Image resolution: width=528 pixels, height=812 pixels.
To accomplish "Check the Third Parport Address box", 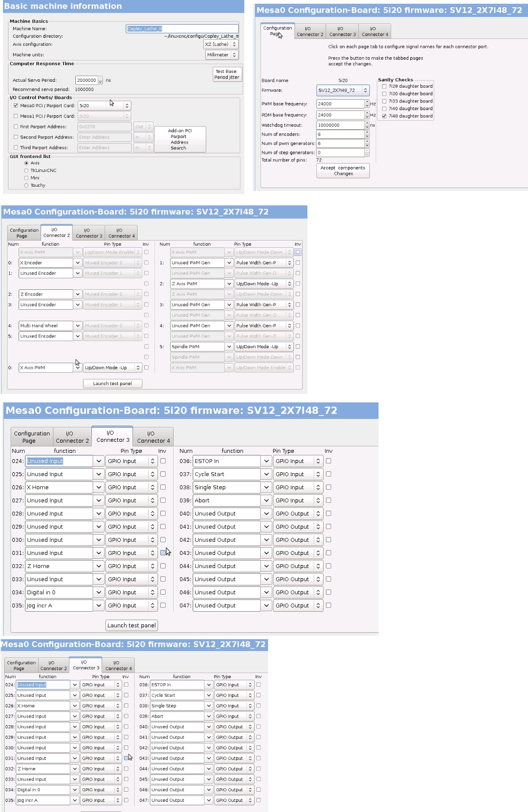I will 16,148.
